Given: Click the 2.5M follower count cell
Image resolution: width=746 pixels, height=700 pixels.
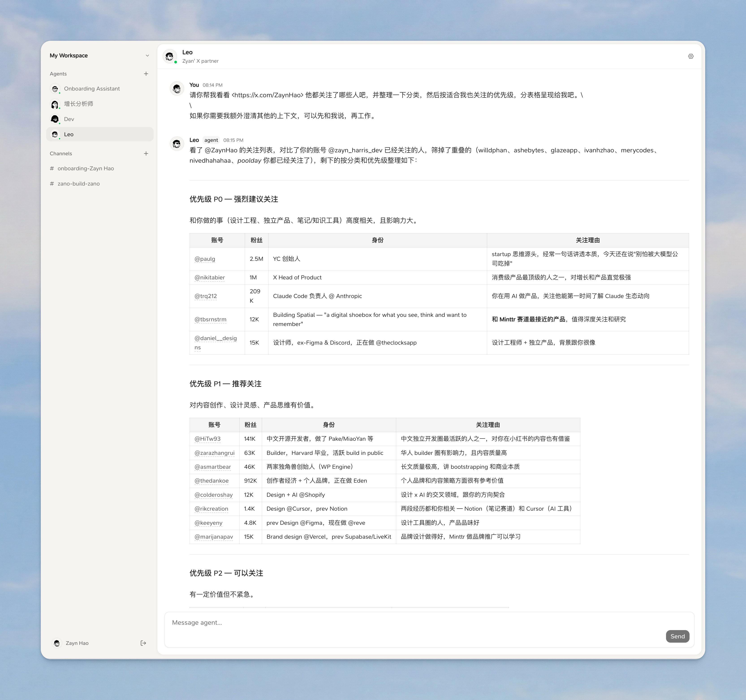Looking at the screenshot, I should tap(256, 259).
